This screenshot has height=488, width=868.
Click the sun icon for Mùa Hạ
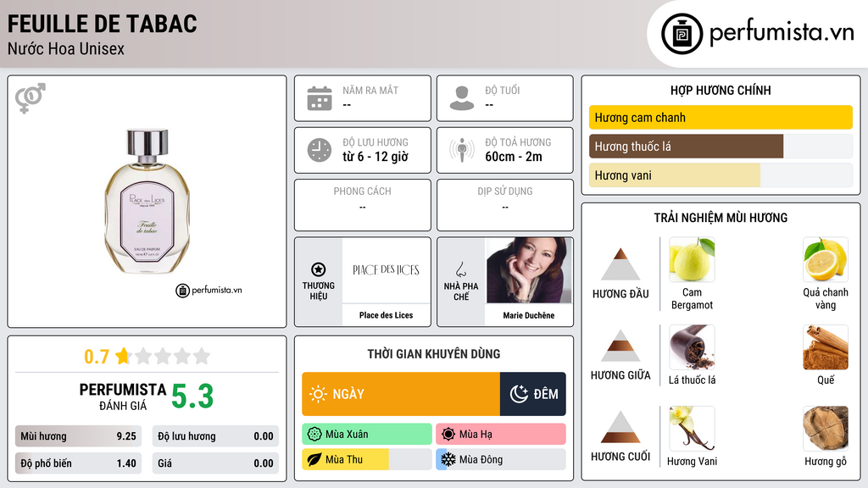(448, 435)
